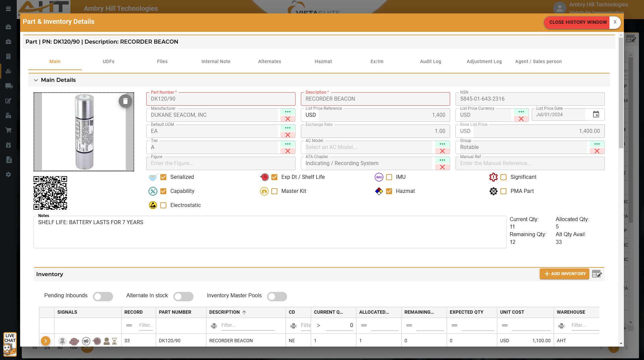Check the PMA Part checkbox
The height and width of the screenshot is (360, 644).
(503, 191)
